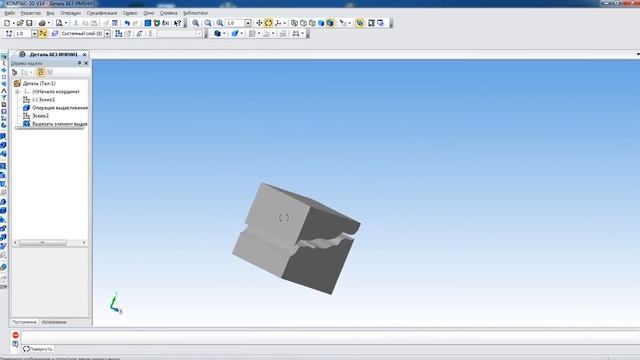Expand the blue cube filter dropdown arrow
This screenshot has height=360, width=640.
point(224,34)
